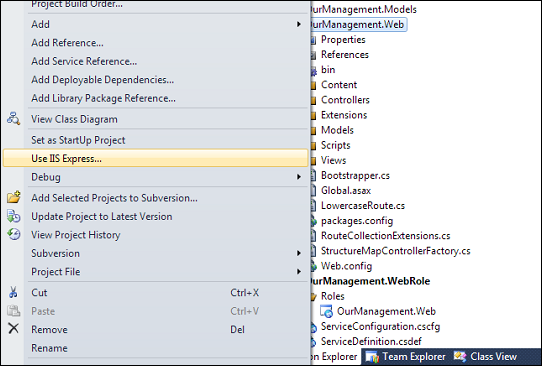Switch to Solution Explorer tab

pyautogui.click(x=334, y=357)
